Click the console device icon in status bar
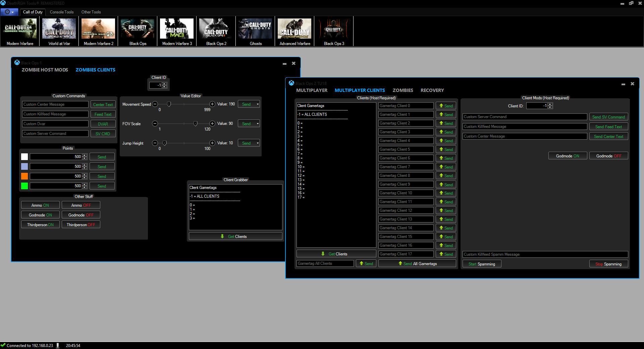Image resolution: width=644 pixels, height=349 pixels. [58, 345]
